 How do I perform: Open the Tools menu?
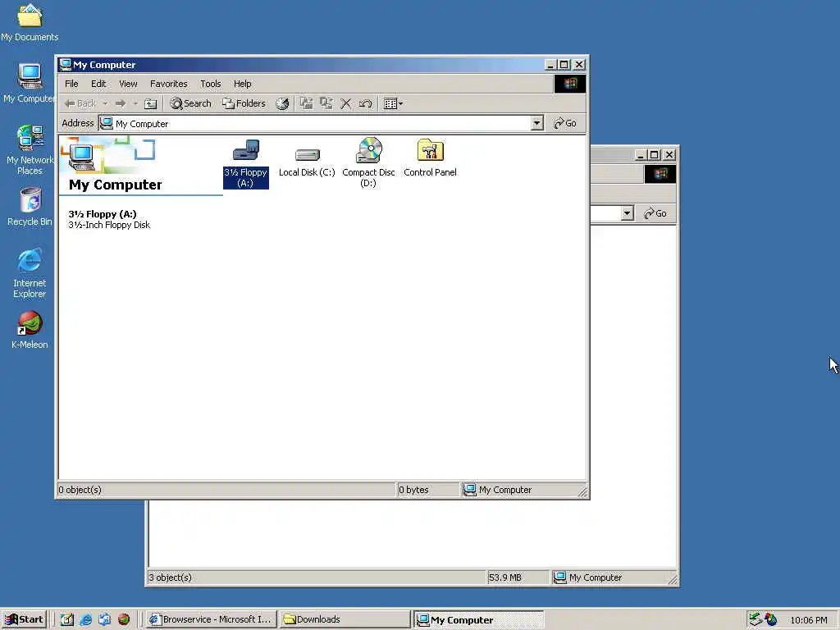pyautogui.click(x=211, y=84)
